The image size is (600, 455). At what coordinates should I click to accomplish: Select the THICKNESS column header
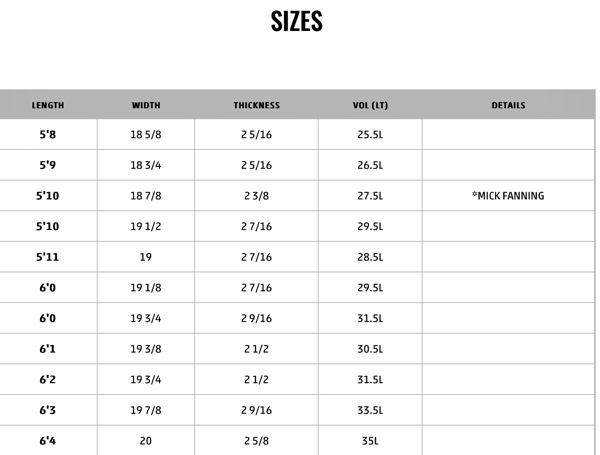pos(257,105)
